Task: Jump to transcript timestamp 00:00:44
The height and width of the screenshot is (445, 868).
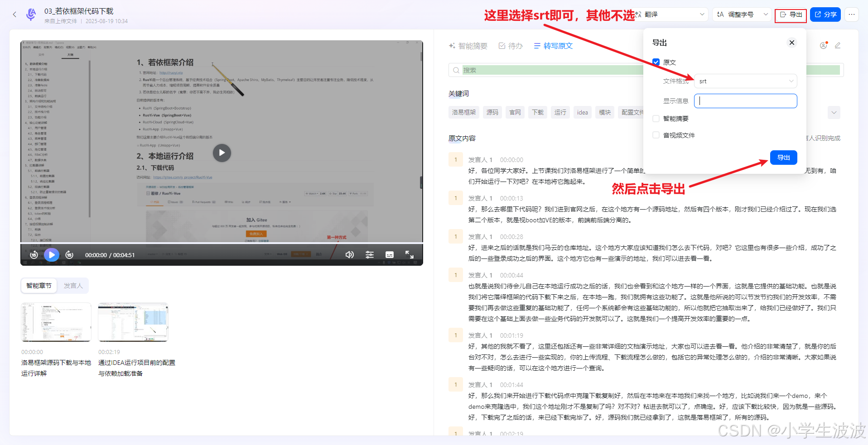Action: click(x=511, y=275)
